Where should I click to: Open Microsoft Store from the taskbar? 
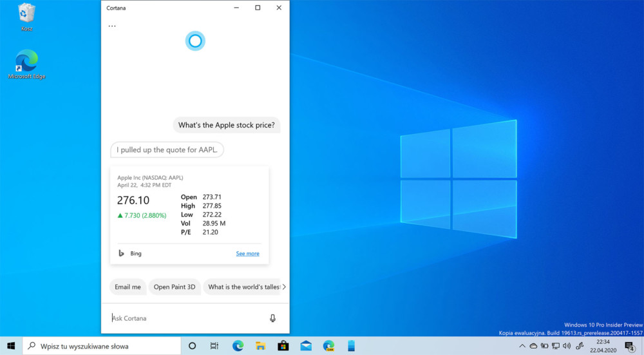pyautogui.click(x=283, y=346)
